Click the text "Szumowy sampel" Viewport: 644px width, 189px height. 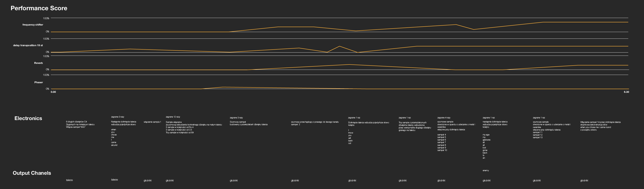[x=238, y=122]
